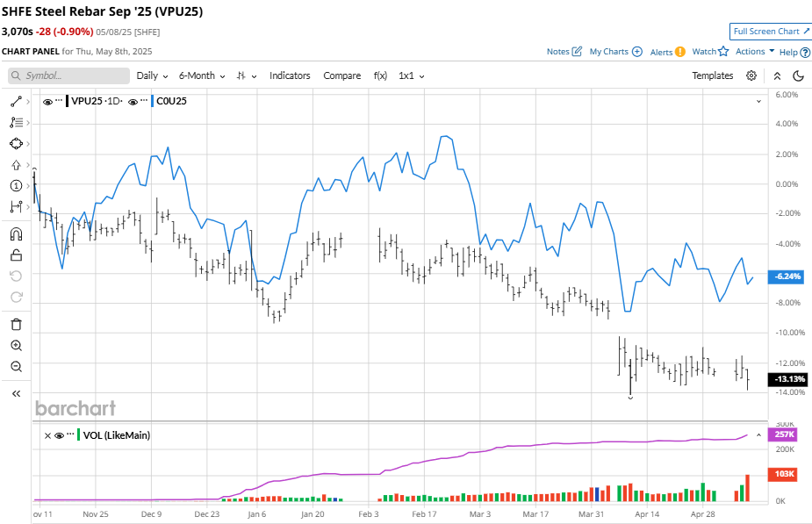The image size is (812, 524).
Task: Open the 6-Month period dropdown
Action: coord(202,75)
